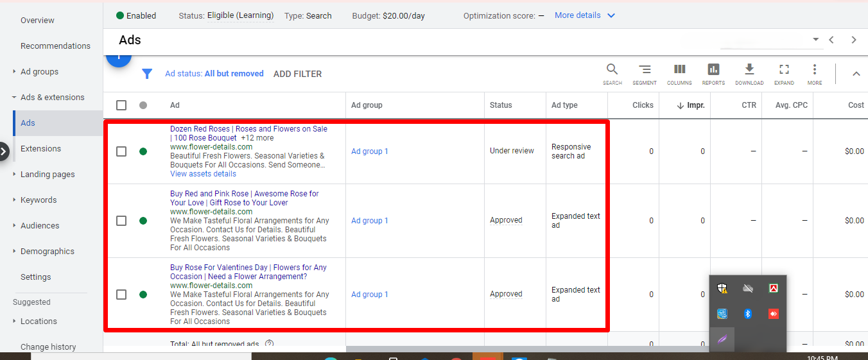Click the Bluetooth tray icon
868x360 pixels.
[747, 314]
